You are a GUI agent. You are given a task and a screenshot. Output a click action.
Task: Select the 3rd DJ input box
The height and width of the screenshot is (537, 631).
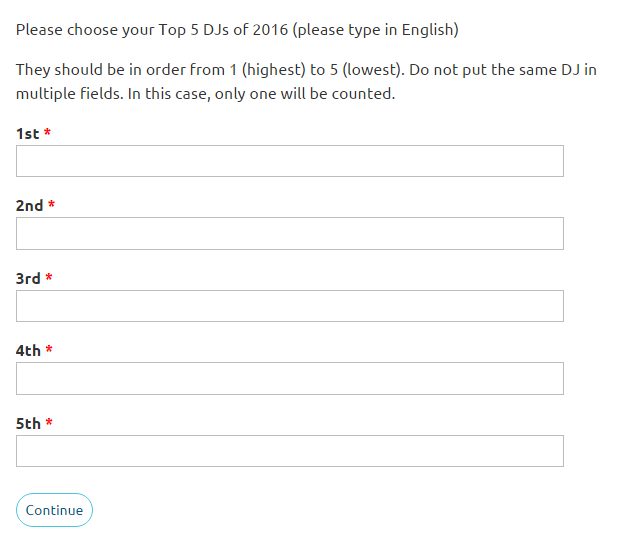click(x=289, y=306)
